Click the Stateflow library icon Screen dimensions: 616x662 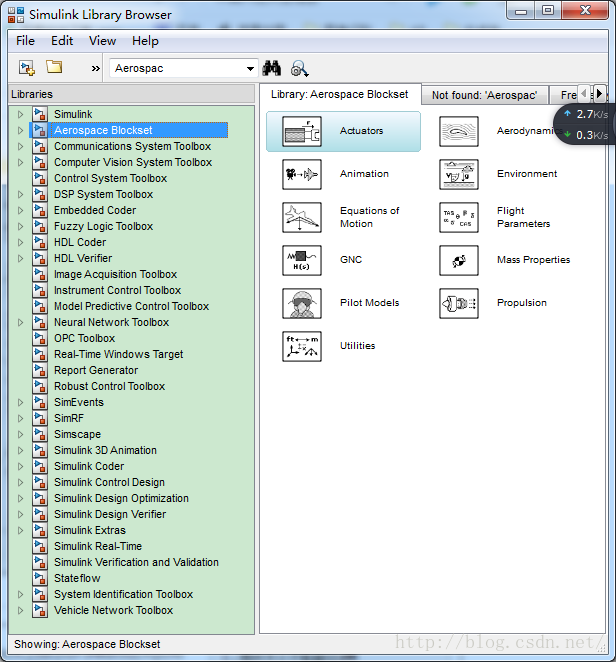click(x=40, y=578)
